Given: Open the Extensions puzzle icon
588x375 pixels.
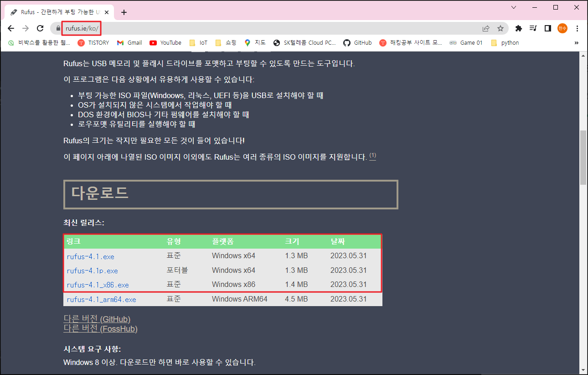Looking at the screenshot, I should tap(519, 28).
